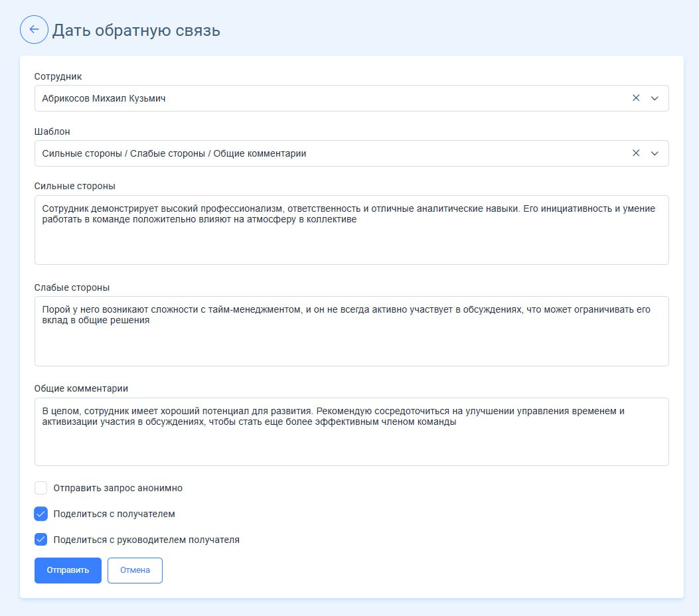Focus the Сильные стороны text area
The image size is (699, 616).
pyautogui.click(x=351, y=230)
